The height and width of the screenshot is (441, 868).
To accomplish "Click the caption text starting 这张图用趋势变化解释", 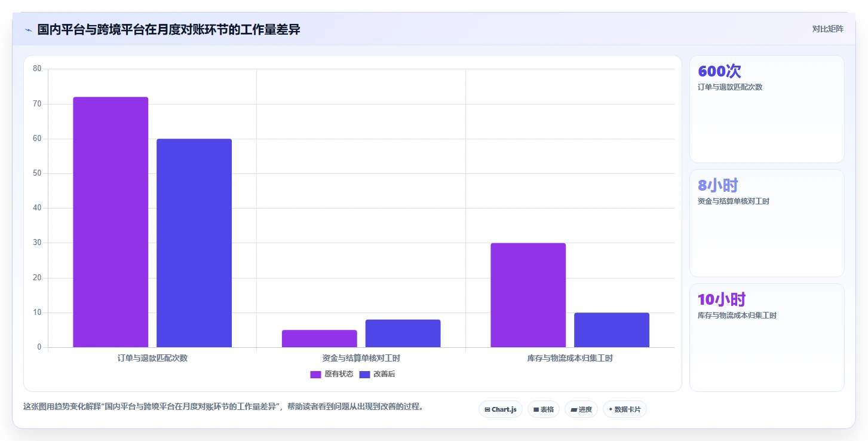I will (x=223, y=406).
